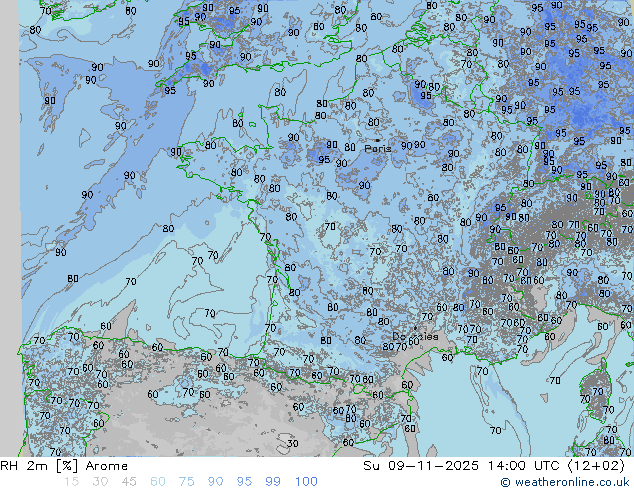Select legend value 75 in color scale
The height and width of the screenshot is (490, 634).
pos(187,482)
